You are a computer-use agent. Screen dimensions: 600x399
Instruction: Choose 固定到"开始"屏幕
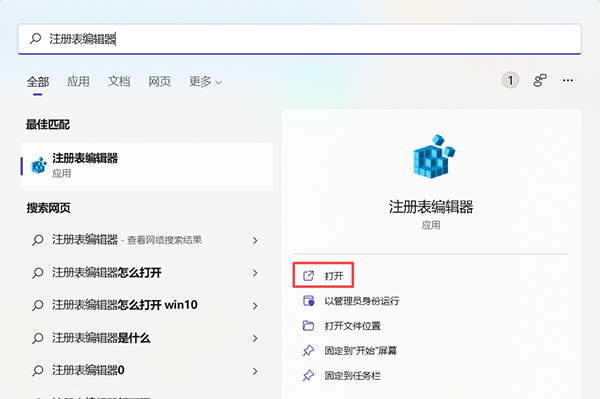coord(361,351)
